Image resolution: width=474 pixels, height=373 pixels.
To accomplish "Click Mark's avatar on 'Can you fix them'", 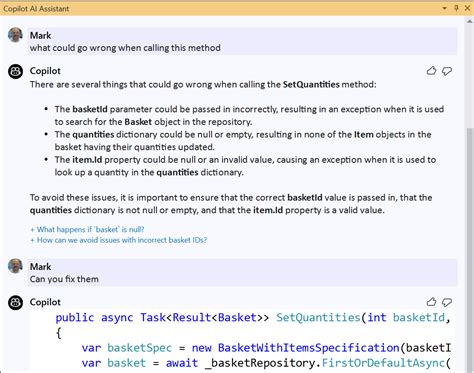I will (15, 266).
